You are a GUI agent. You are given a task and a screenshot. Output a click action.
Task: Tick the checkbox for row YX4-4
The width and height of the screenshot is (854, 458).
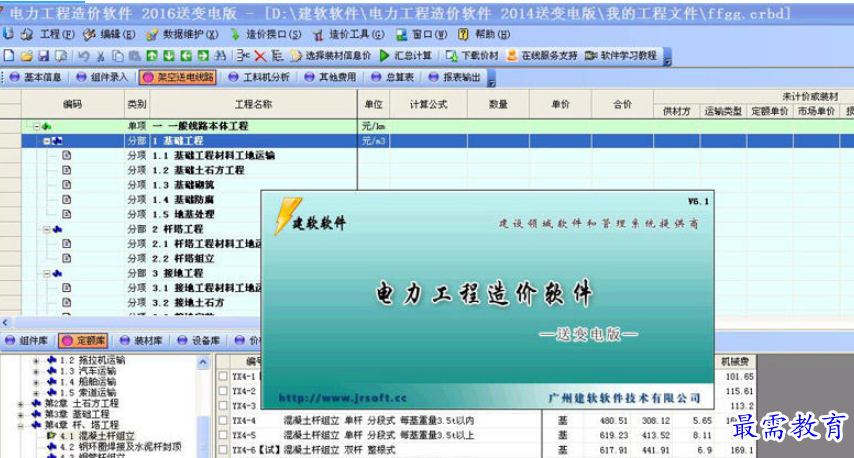(223, 420)
